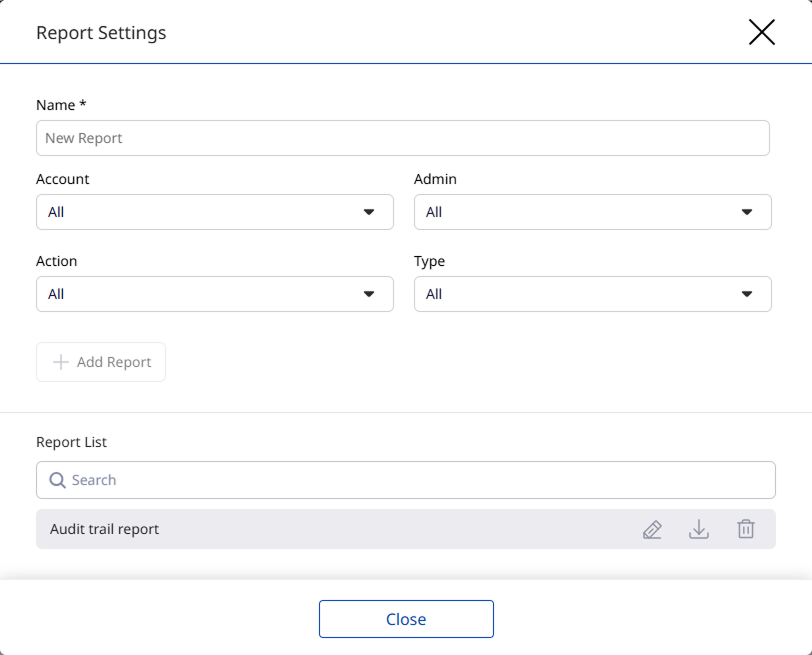Open the Account dropdown showing All
Image resolution: width=812 pixels, height=655 pixels.
[200, 212]
